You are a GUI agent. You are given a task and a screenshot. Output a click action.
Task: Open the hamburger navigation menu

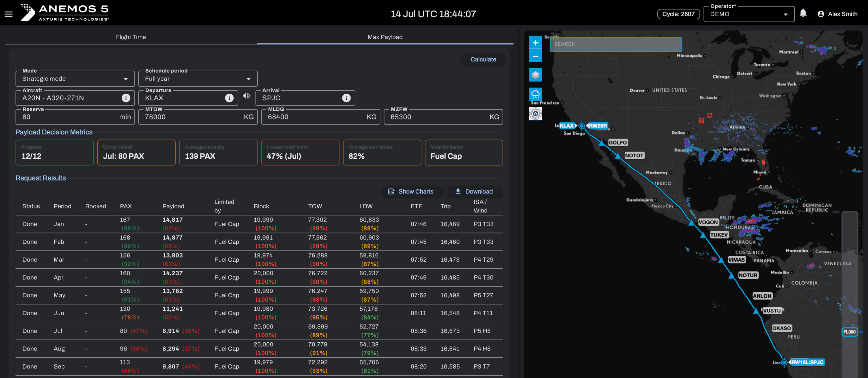[8, 14]
